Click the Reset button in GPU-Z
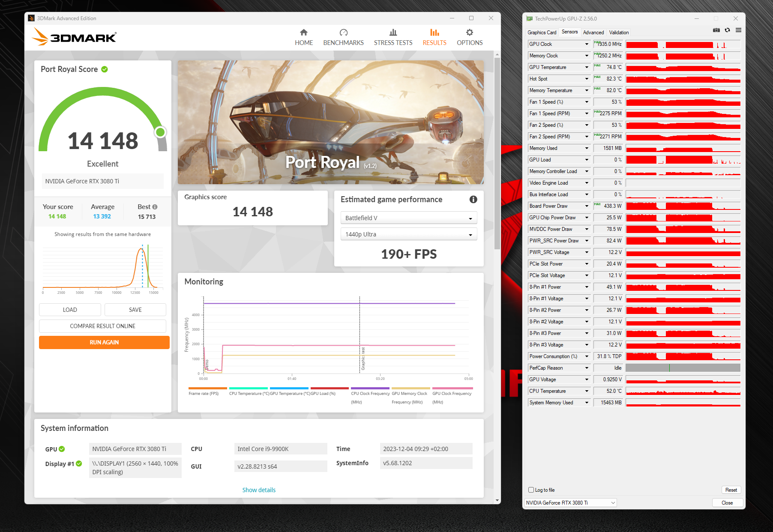 coord(731,490)
